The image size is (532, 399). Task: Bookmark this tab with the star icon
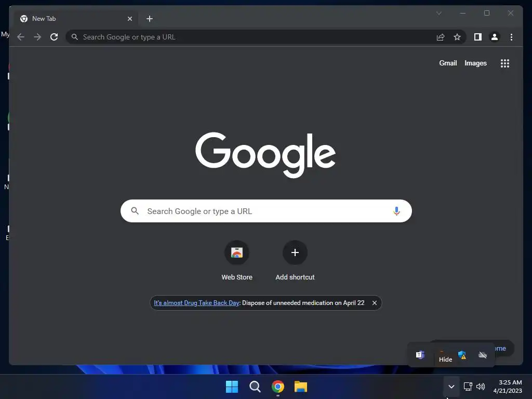tap(457, 37)
